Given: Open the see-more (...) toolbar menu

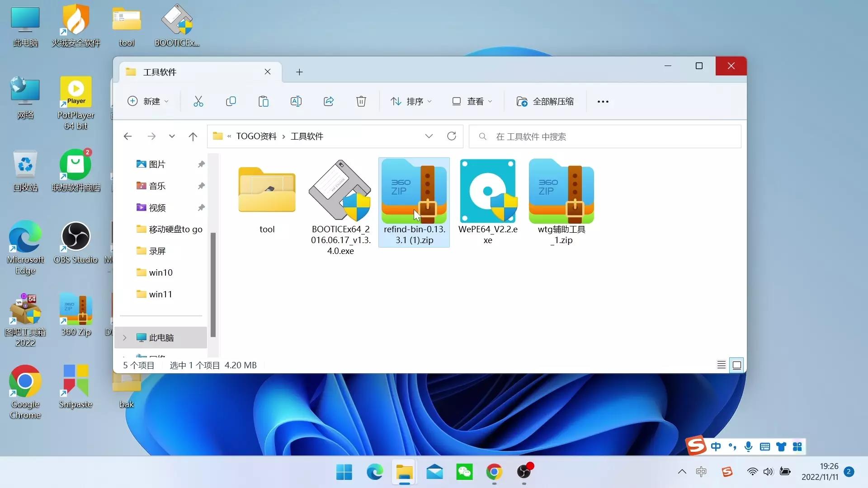Looking at the screenshot, I should (x=604, y=101).
